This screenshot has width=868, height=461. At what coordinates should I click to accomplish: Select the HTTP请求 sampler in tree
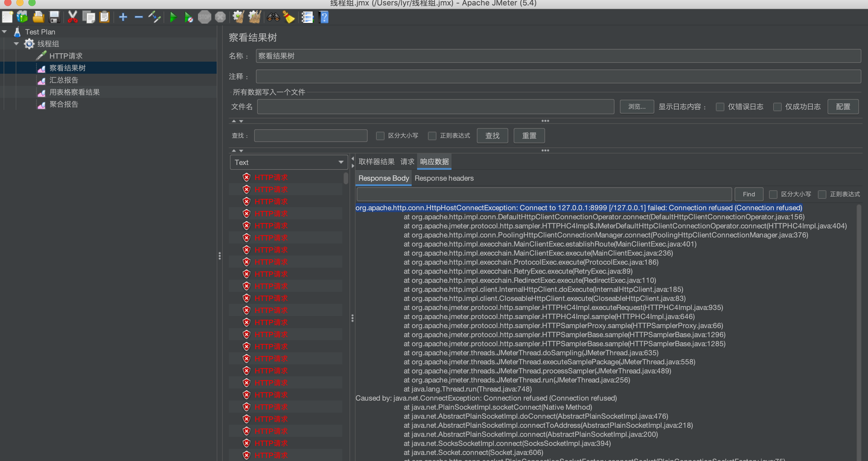pyautogui.click(x=66, y=56)
